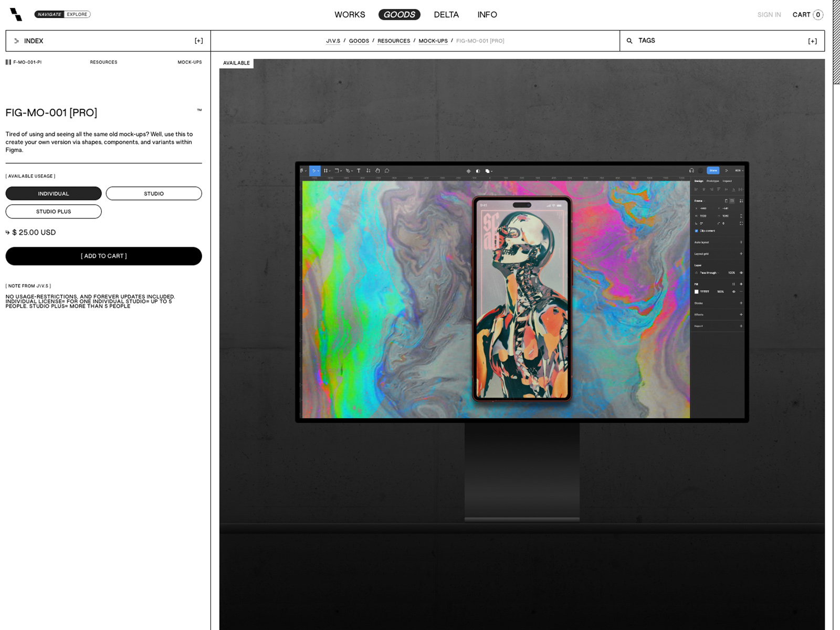Toggle the Clip content checkbox
Image resolution: width=840 pixels, height=630 pixels.
(x=697, y=231)
